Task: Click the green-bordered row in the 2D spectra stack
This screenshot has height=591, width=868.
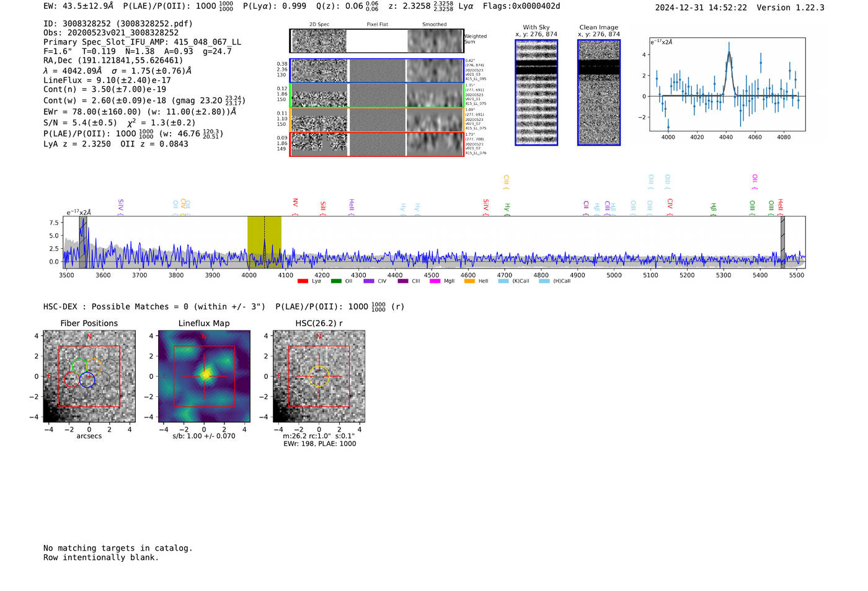Action: tap(376, 96)
